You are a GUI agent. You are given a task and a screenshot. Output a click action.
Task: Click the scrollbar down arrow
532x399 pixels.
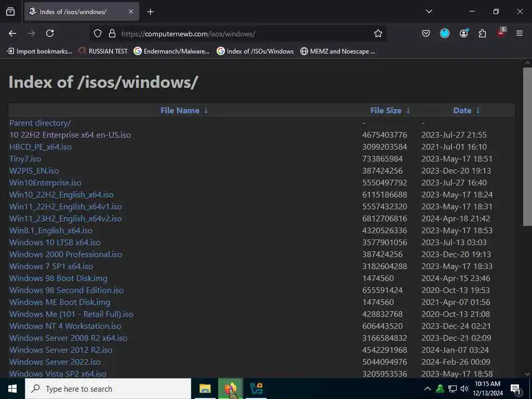click(x=527, y=374)
